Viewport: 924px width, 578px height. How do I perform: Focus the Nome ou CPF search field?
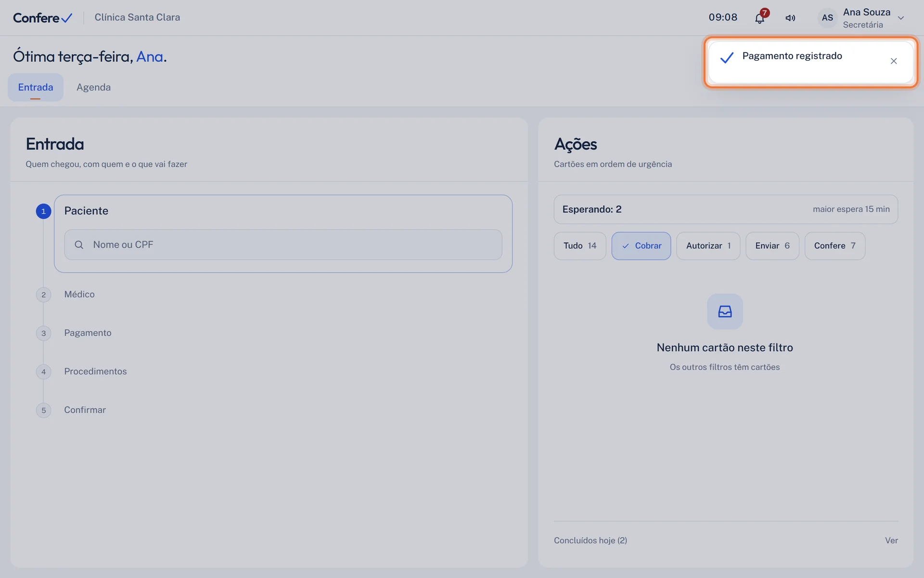pyautogui.click(x=283, y=245)
